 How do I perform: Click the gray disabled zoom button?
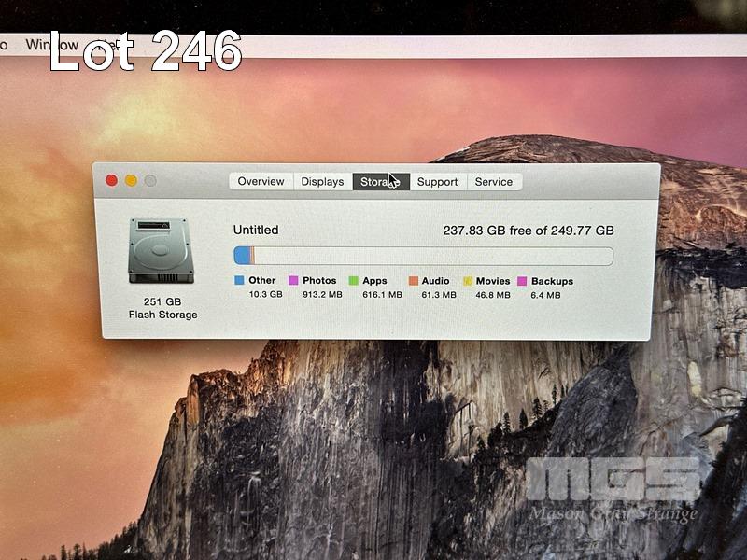pos(150,180)
